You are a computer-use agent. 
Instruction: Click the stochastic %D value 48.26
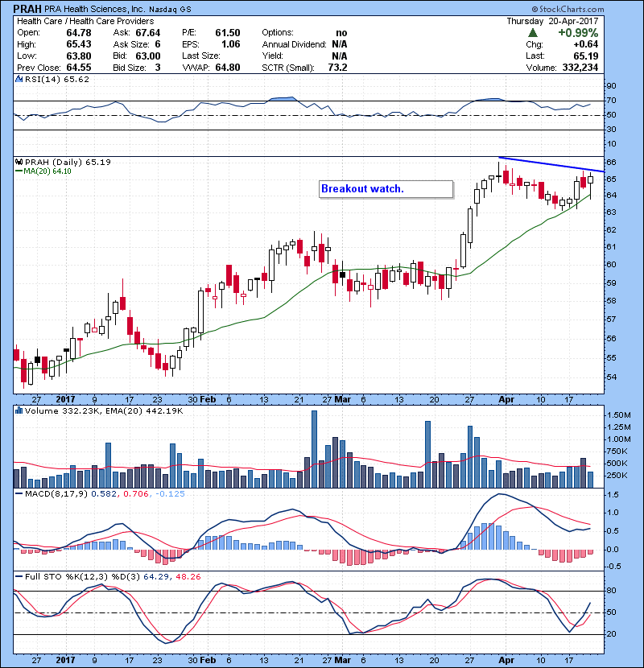[188, 576]
